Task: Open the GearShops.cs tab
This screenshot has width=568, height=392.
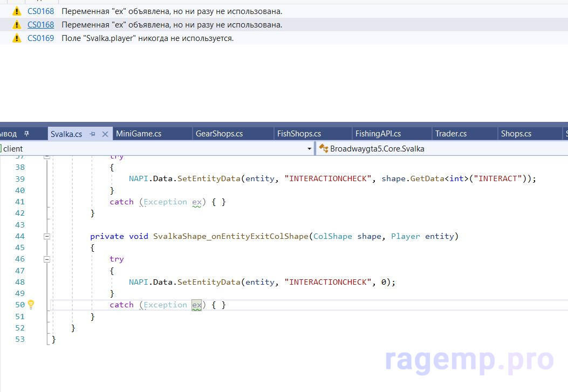Action: coord(219,134)
